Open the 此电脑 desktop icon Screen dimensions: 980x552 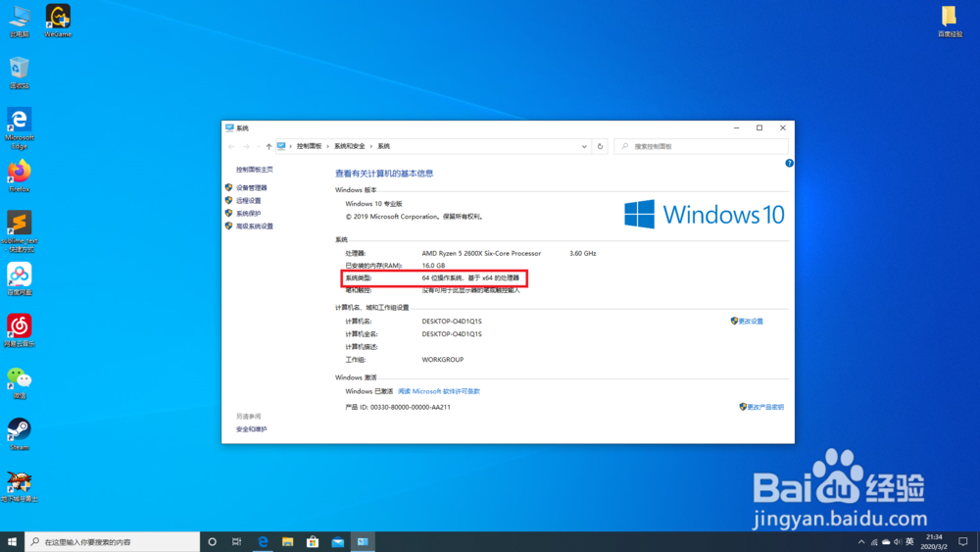(x=20, y=21)
